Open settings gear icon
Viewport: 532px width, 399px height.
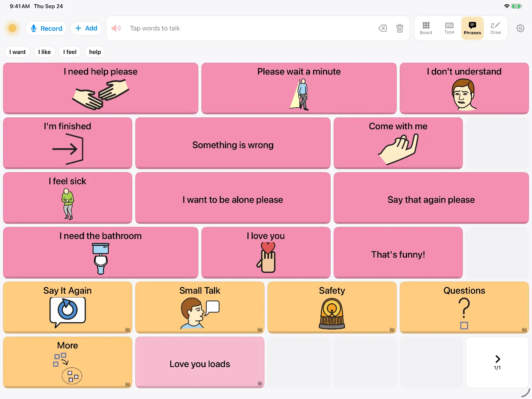520,28
